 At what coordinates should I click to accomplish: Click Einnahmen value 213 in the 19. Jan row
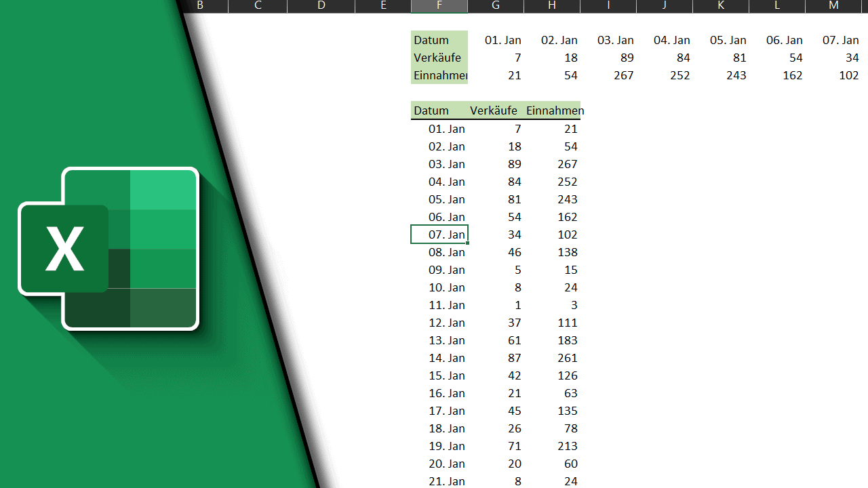[x=567, y=446]
